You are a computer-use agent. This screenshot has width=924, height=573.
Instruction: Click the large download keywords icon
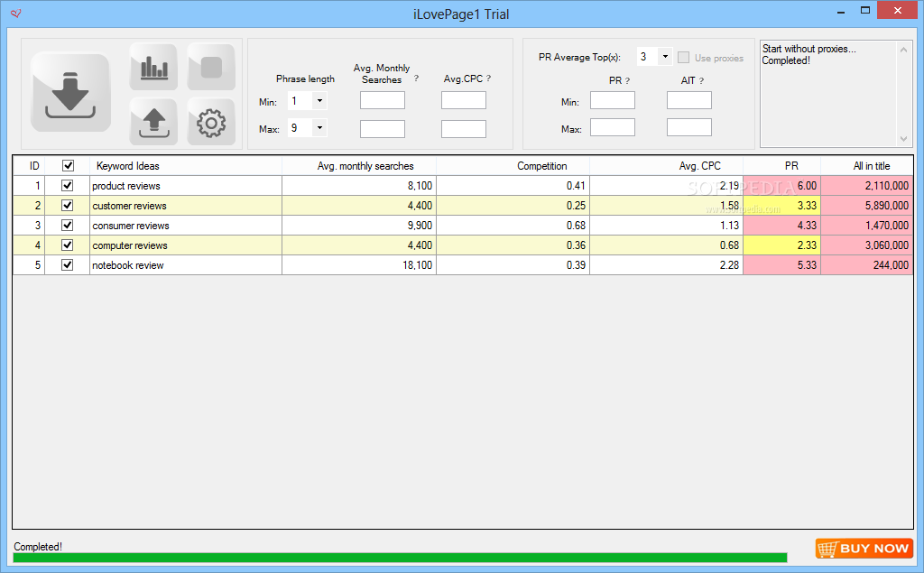70,93
